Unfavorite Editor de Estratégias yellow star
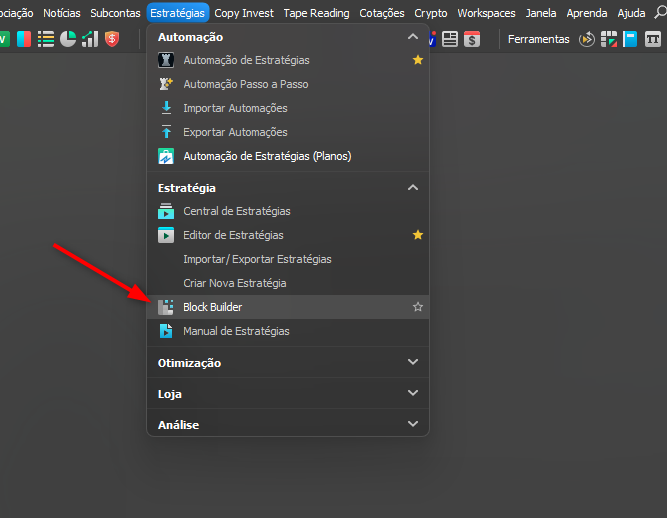The image size is (667, 518). (x=418, y=235)
